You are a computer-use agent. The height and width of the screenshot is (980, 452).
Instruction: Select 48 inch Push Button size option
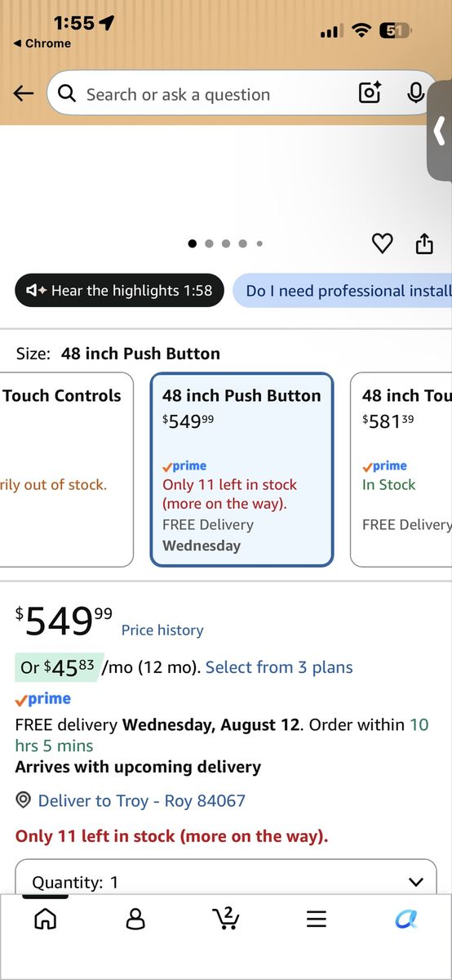[x=242, y=470]
